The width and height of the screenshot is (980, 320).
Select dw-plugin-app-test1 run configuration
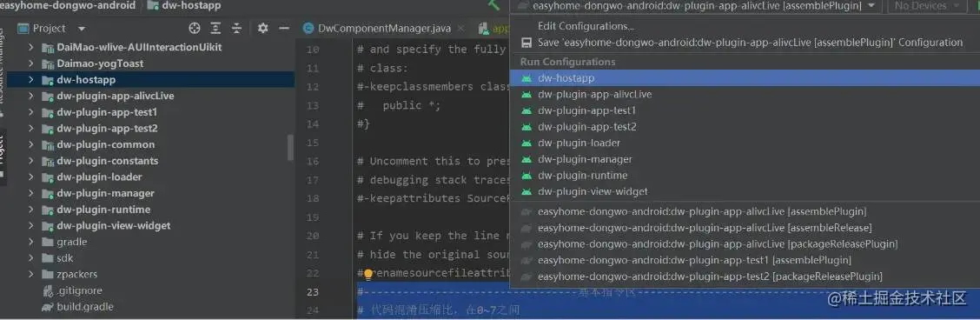[x=745, y=110]
